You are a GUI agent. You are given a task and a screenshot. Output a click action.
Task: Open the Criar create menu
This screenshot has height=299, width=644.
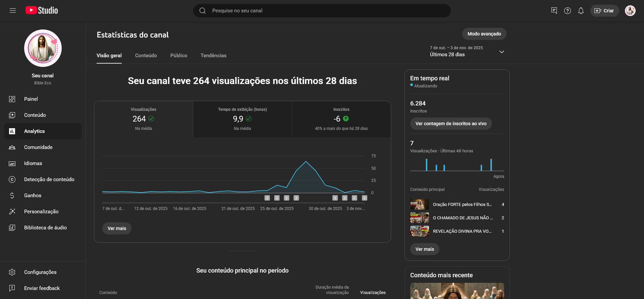point(605,11)
